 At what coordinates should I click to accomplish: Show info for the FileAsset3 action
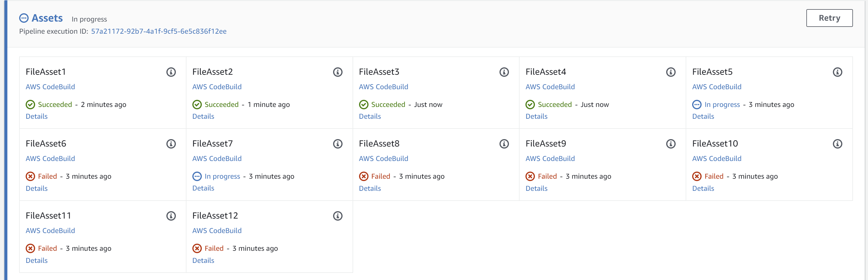click(x=504, y=72)
